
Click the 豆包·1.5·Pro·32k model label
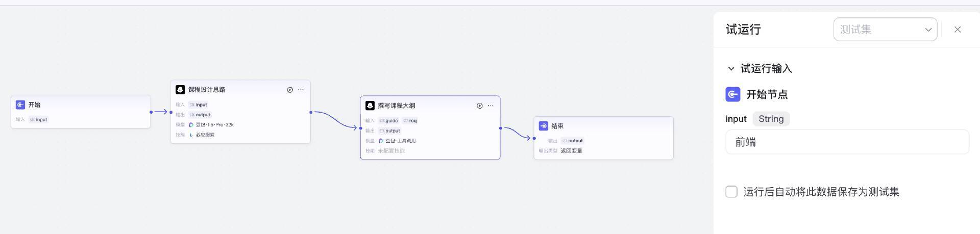pyautogui.click(x=214, y=125)
